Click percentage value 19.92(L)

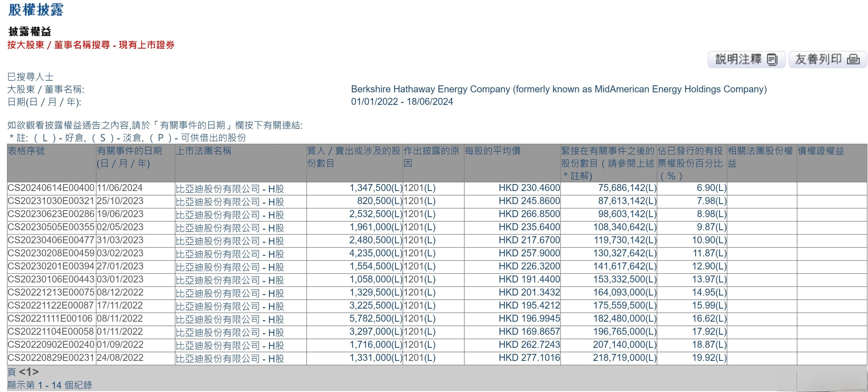click(709, 358)
